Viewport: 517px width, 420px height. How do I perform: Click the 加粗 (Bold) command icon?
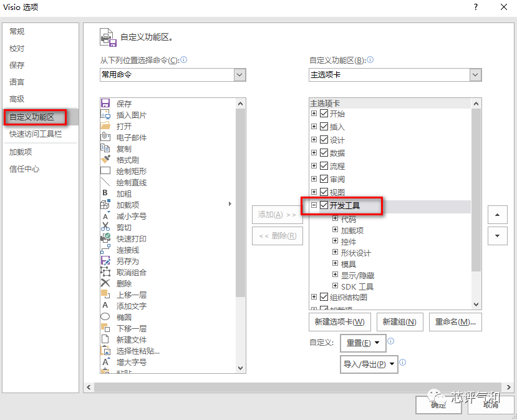[105, 193]
